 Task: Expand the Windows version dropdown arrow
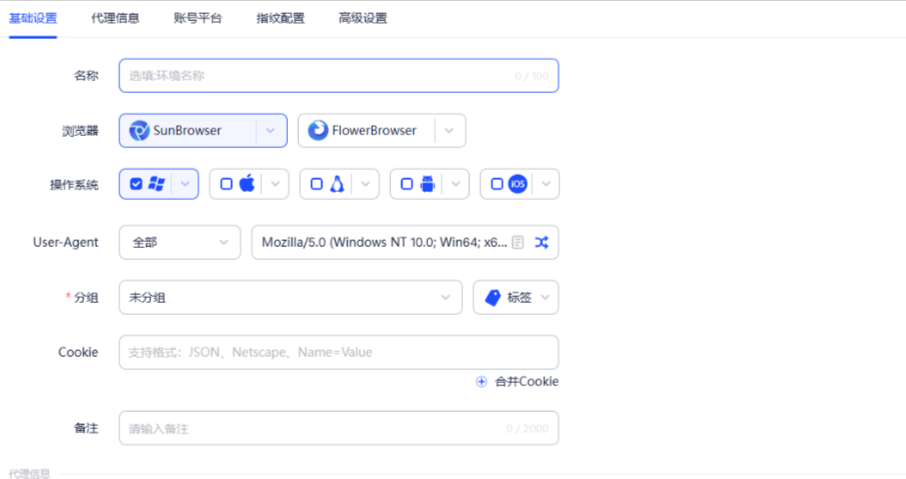click(x=185, y=184)
